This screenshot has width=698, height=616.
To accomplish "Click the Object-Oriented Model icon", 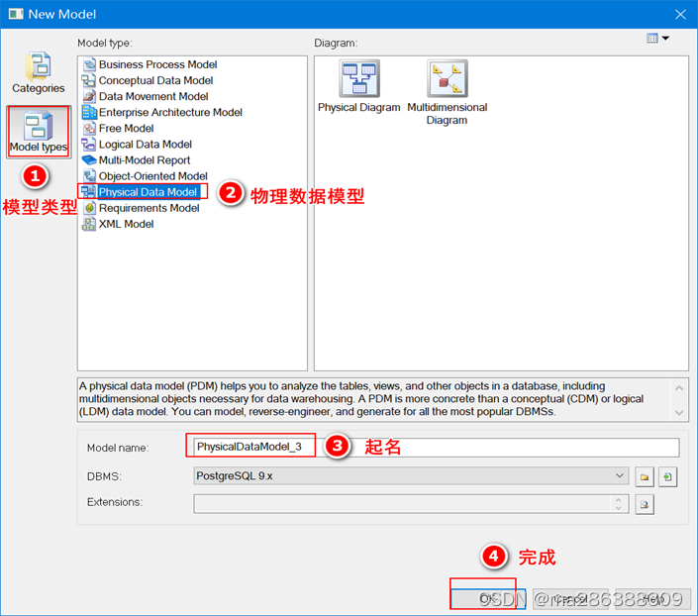I will 89,176.
